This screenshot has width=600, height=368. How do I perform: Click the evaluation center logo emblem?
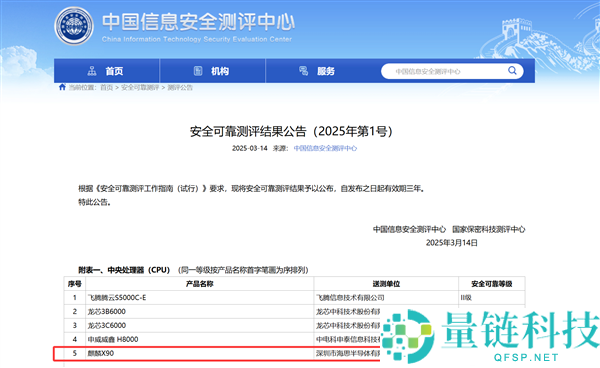tap(74, 26)
